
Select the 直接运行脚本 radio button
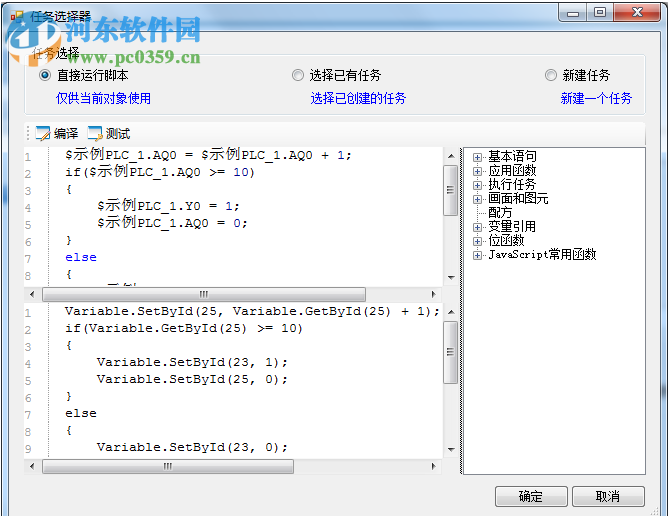(45, 75)
